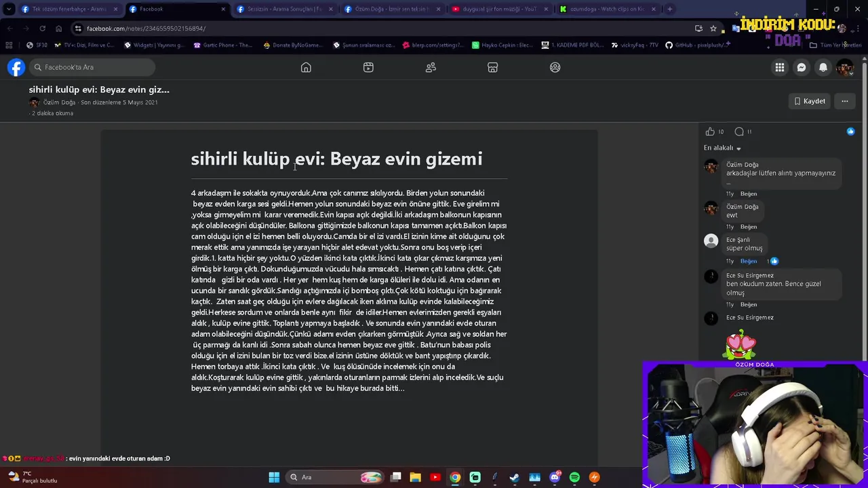Click the Windows taskbar Ara search box
This screenshot has width=868, height=488.
coord(335,477)
